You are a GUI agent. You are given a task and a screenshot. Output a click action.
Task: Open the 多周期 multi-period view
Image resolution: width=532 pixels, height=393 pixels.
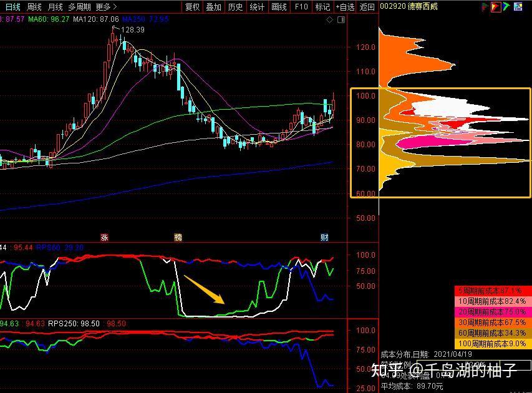pos(79,7)
